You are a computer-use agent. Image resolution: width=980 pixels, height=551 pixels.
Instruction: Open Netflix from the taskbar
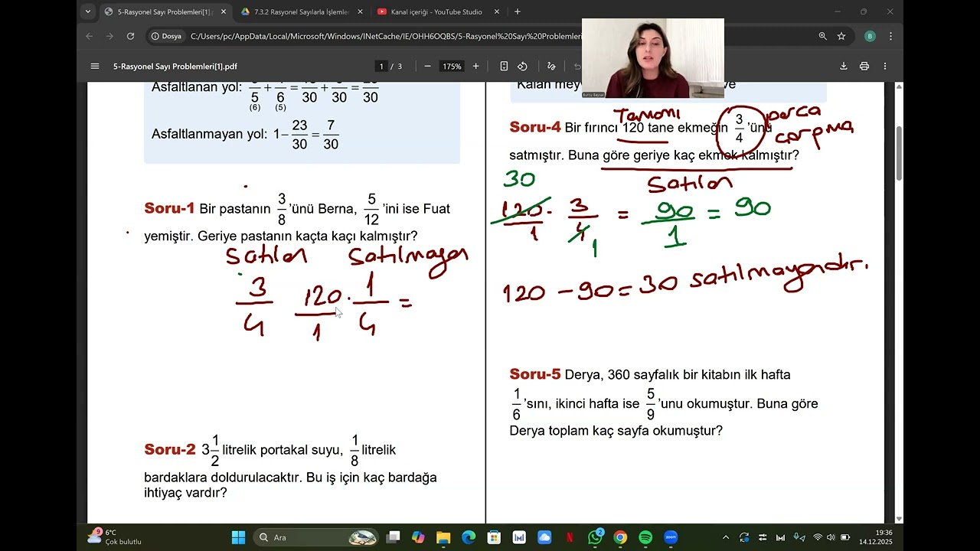click(570, 537)
